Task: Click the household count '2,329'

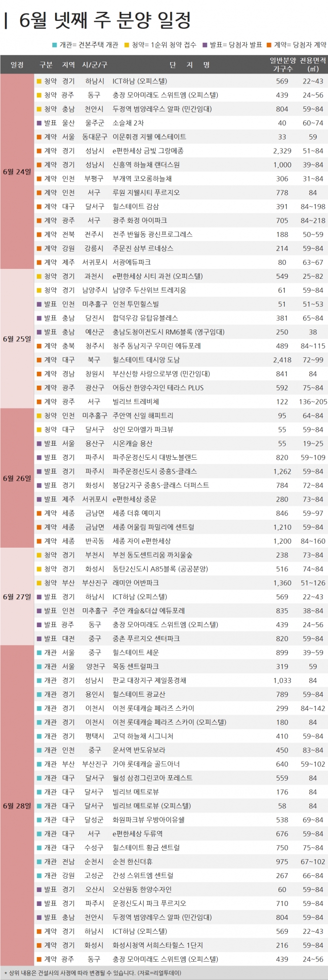Action: pyautogui.click(x=282, y=151)
